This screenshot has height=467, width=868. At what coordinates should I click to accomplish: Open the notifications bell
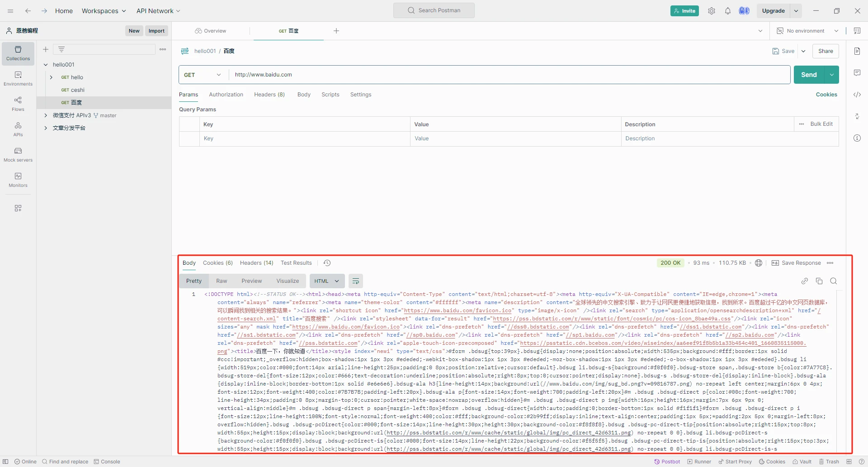coord(728,11)
